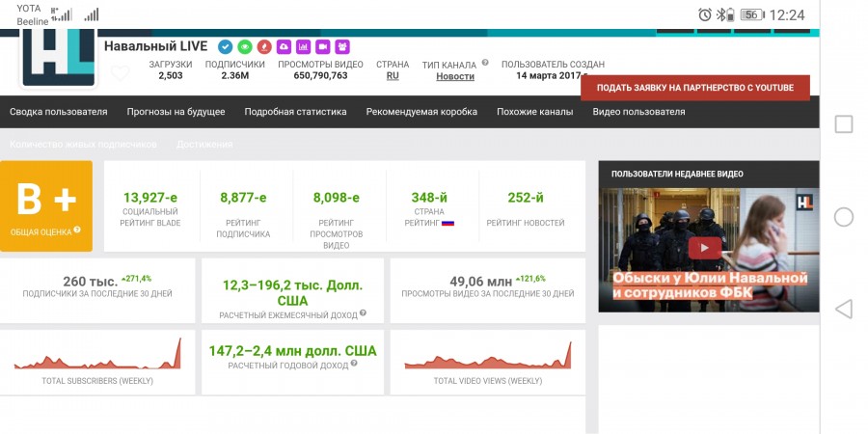Switch to Прогнозы на будущее tab
868x434 pixels.
click(x=176, y=112)
